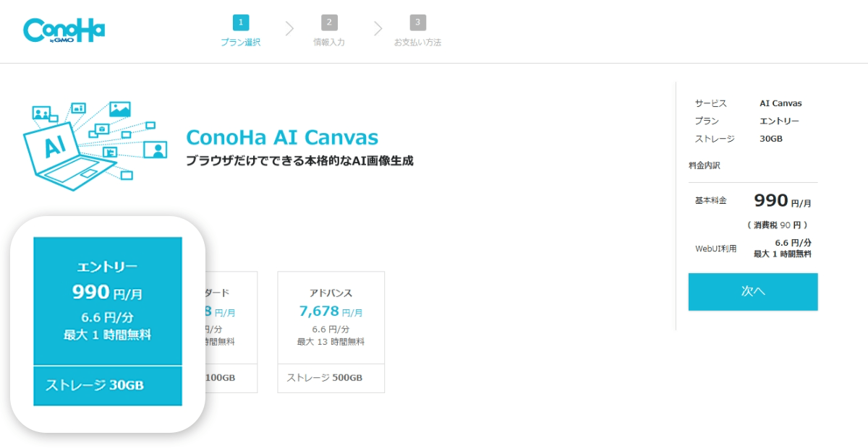Select step 1 プラン選択
The width and height of the screenshot is (868, 448).
click(241, 32)
